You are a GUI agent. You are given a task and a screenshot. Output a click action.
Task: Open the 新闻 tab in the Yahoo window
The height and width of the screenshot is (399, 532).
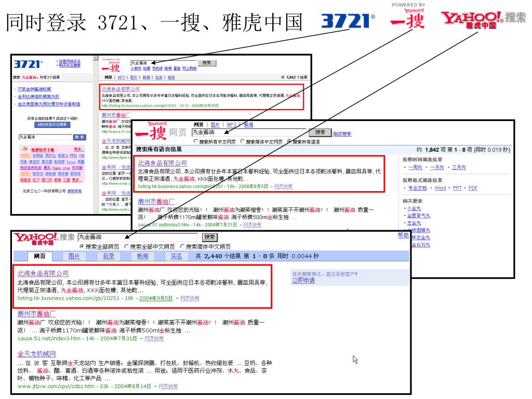tap(142, 256)
